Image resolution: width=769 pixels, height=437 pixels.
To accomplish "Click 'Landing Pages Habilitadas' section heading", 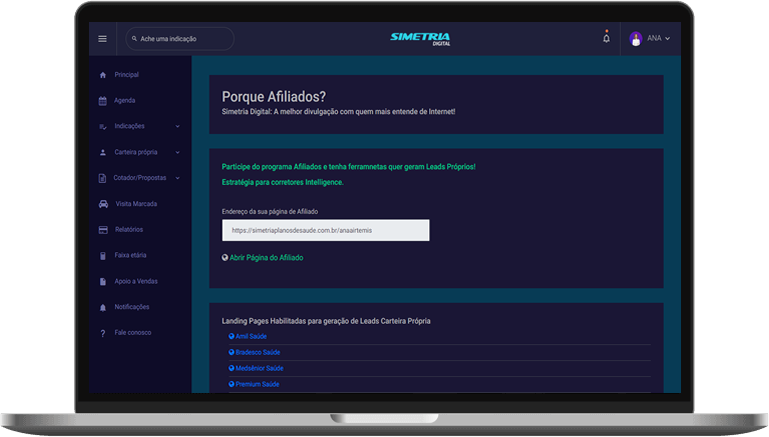I will [326, 321].
